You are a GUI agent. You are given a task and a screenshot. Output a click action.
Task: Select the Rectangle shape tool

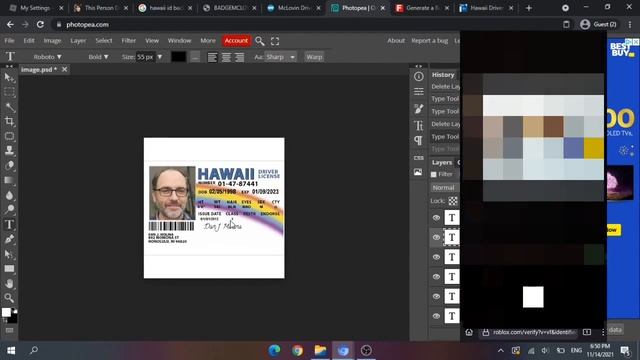[x=9, y=269]
